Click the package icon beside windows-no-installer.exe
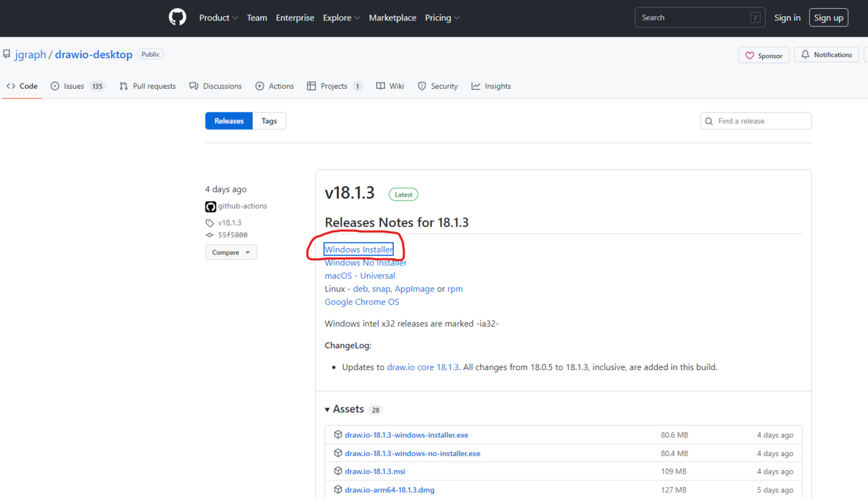This screenshot has width=868, height=498. 338,453
